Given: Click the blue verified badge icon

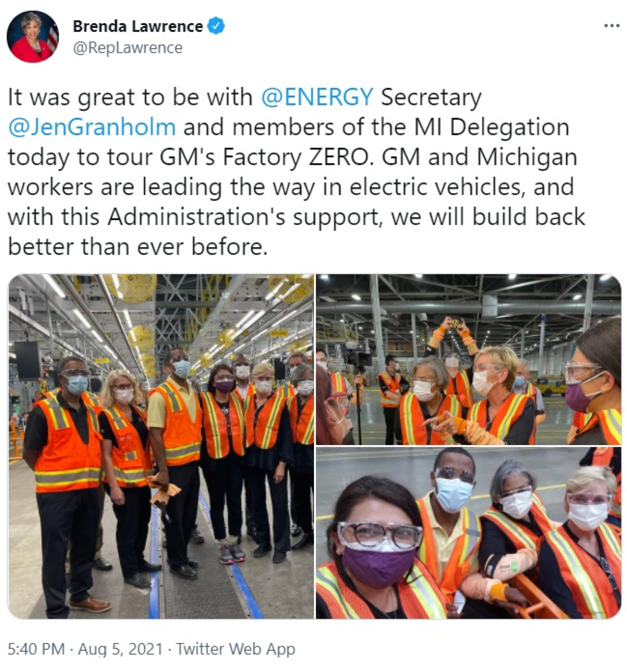Looking at the screenshot, I should click(216, 26).
